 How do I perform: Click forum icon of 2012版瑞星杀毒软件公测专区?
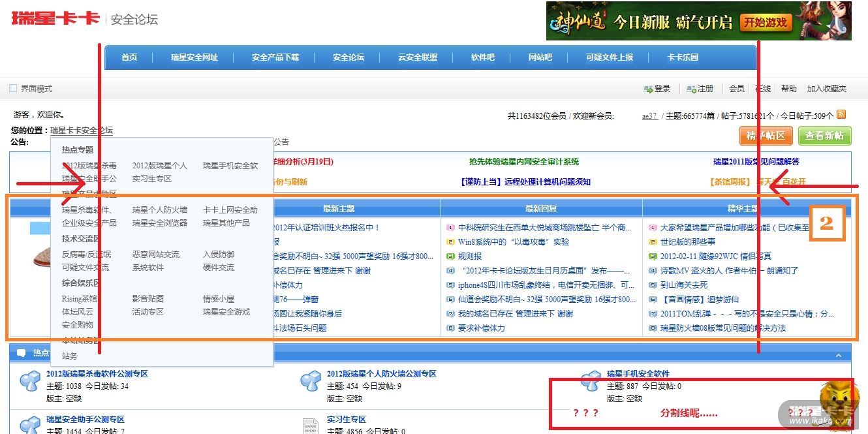pos(30,381)
